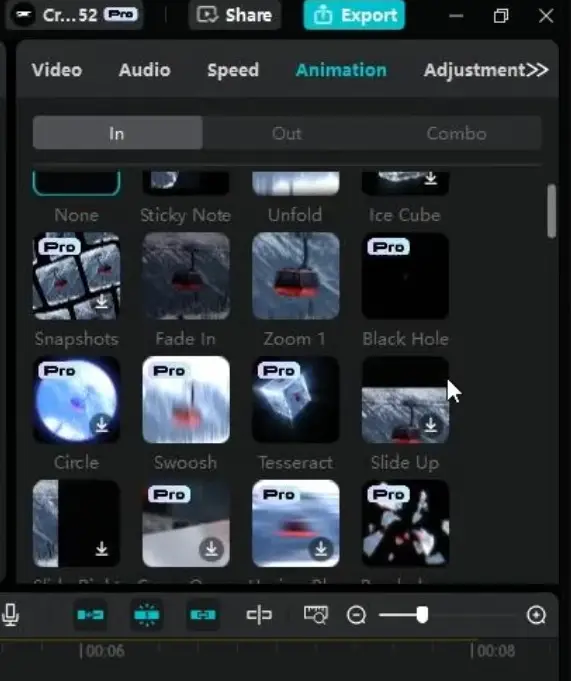Apply the Snapshots animation thumbnail

tap(76, 276)
